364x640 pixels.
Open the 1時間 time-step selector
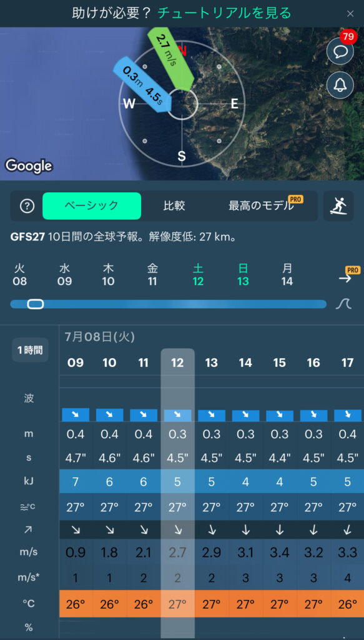pos(30,350)
